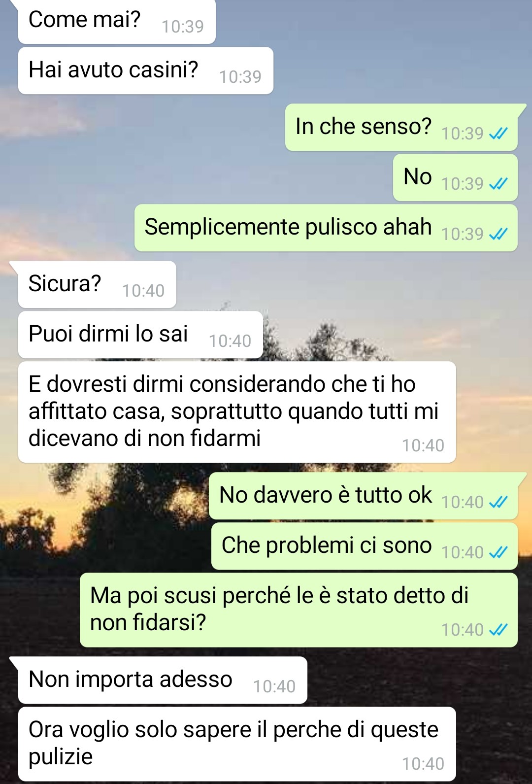Screen dimensions: 532x784
Task: Tap double checkmark on "Semplicemente pulisco ahah"
Action: point(498,234)
